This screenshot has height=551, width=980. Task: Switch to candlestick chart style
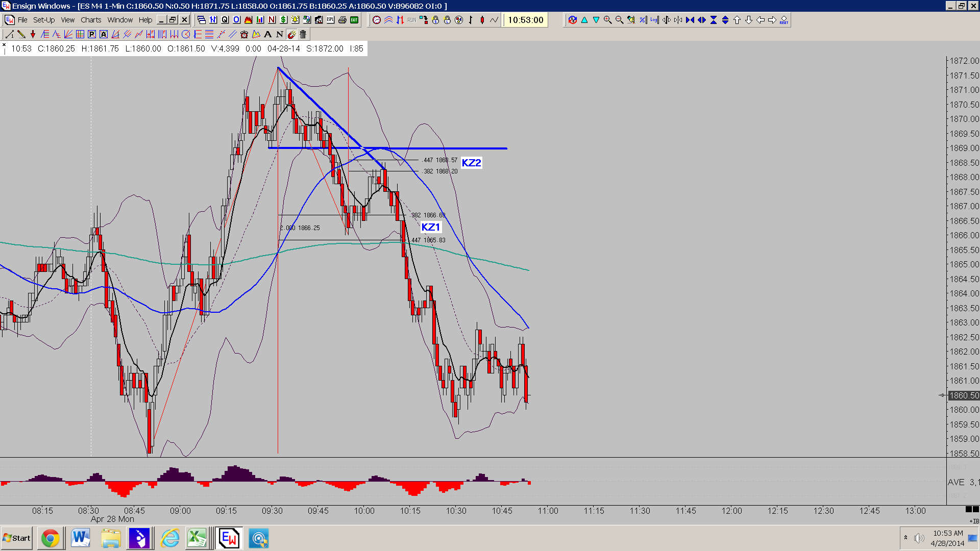coord(482,20)
